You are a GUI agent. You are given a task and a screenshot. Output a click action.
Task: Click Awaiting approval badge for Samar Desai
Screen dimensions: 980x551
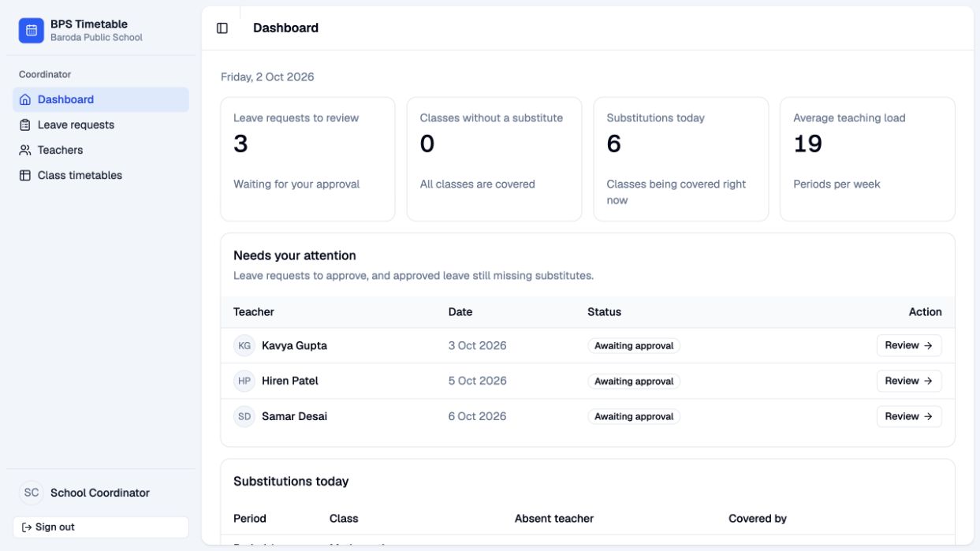[634, 417]
